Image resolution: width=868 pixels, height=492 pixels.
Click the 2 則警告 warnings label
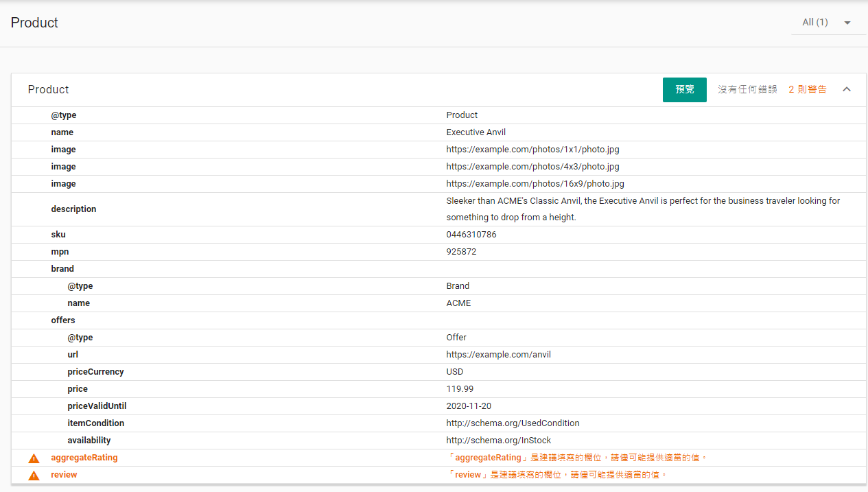point(807,89)
